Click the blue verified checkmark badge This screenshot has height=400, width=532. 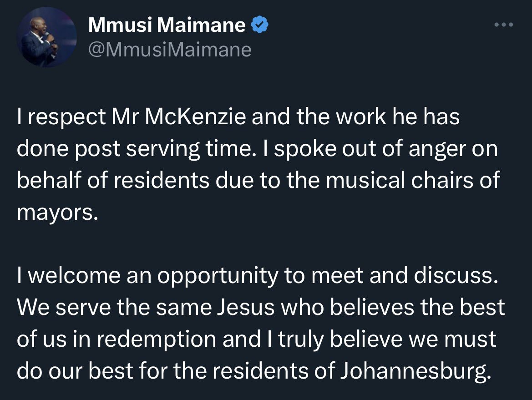click(x=259, y=25)
